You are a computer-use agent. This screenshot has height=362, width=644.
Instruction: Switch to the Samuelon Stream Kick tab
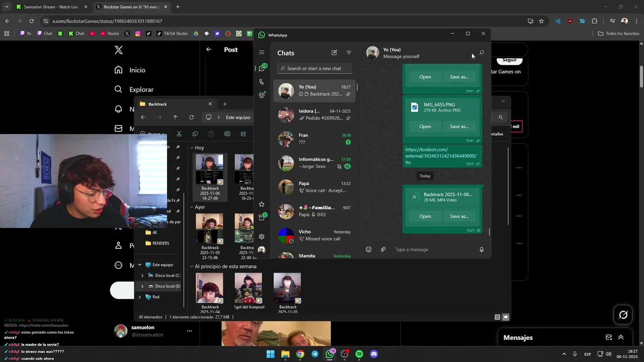coord(50,7)
